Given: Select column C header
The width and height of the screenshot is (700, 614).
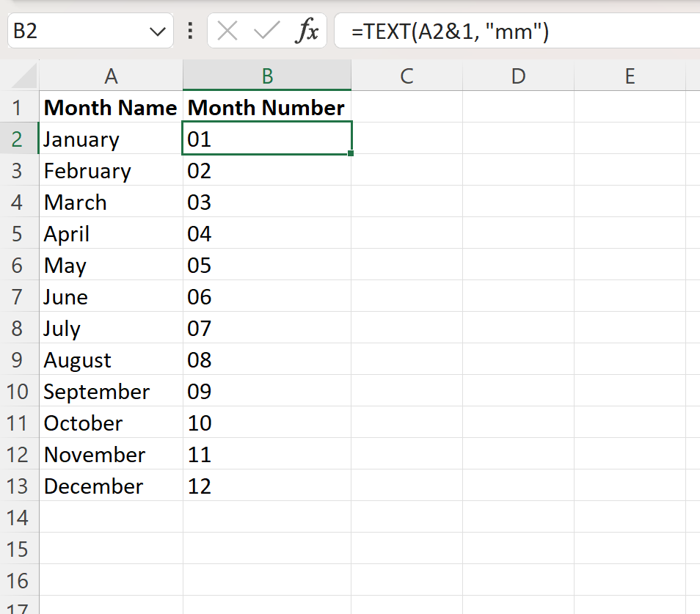Looking at the screenshot, I should tap(406, 76).
